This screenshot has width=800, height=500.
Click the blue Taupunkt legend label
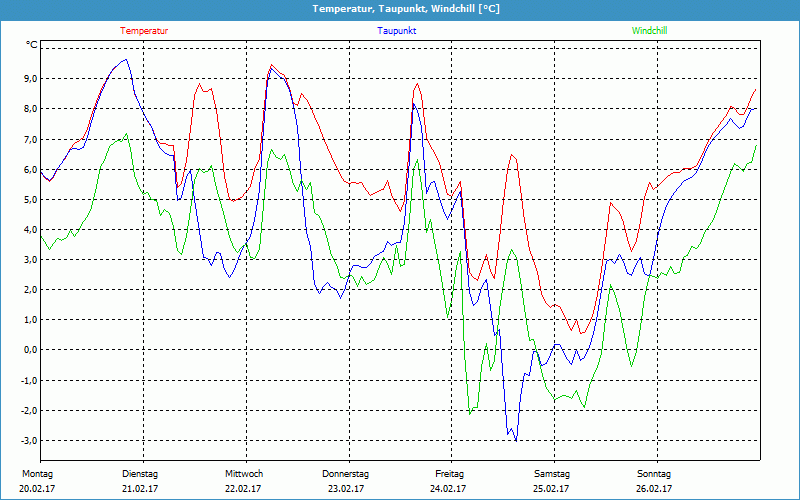[396, 31]
